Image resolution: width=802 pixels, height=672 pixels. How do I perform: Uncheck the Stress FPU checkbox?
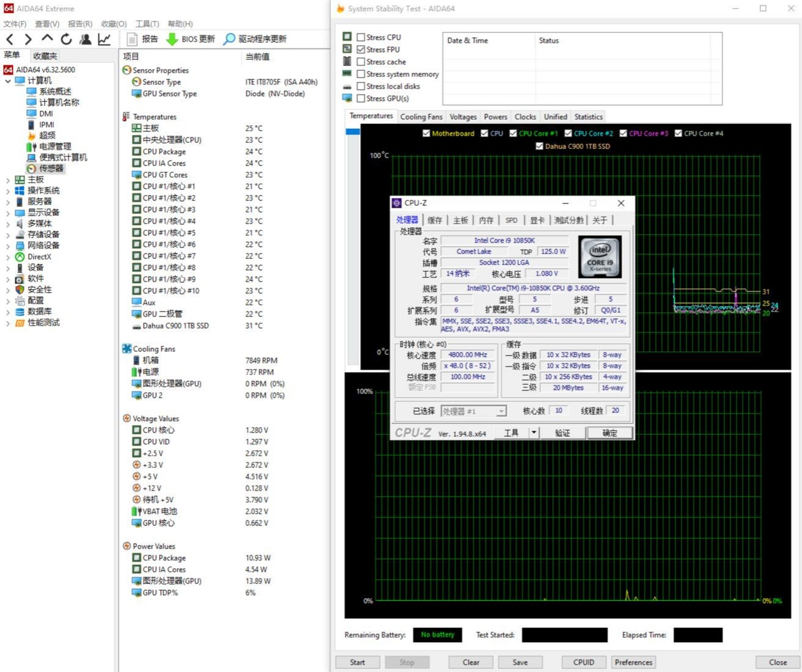(x=361, y=49)
